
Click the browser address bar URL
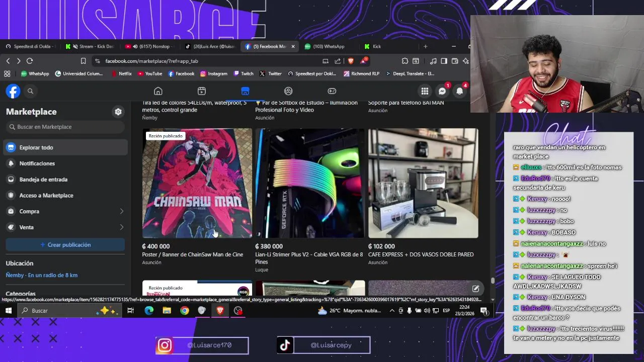[x=151, y=61]
